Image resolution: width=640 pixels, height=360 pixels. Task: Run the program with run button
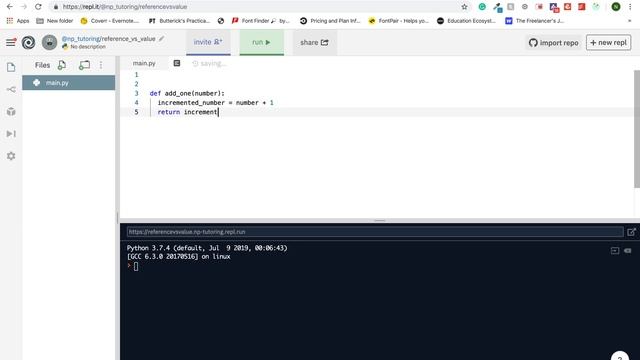point(261,42)
